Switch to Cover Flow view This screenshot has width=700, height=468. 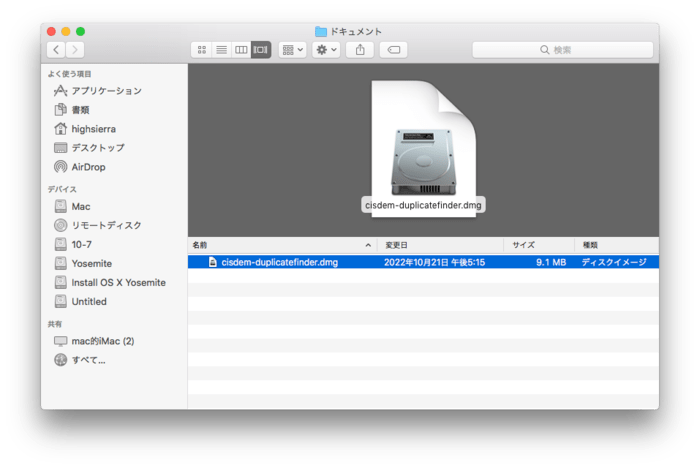261,50
